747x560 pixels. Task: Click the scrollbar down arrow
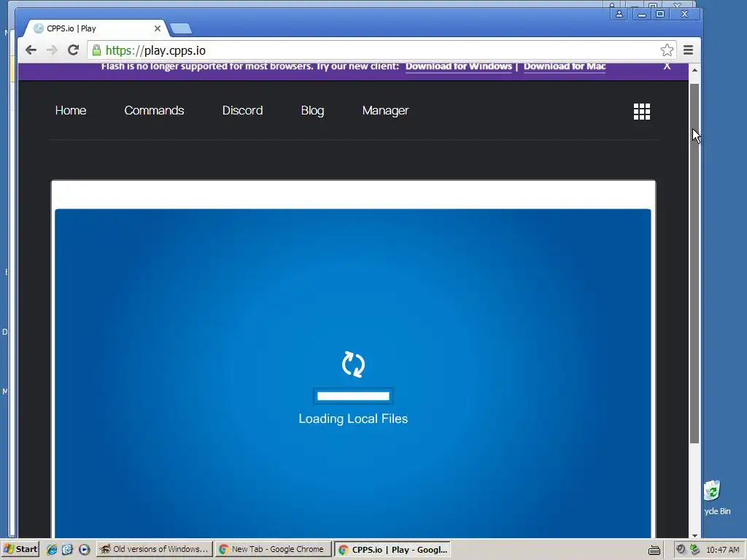694,535
